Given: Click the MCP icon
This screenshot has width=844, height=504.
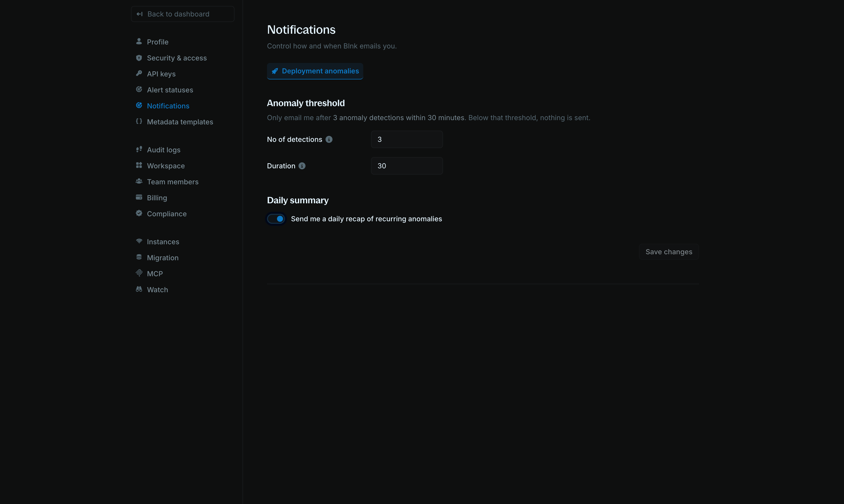Looking at the screenshot, I should (x=139, y=273).
